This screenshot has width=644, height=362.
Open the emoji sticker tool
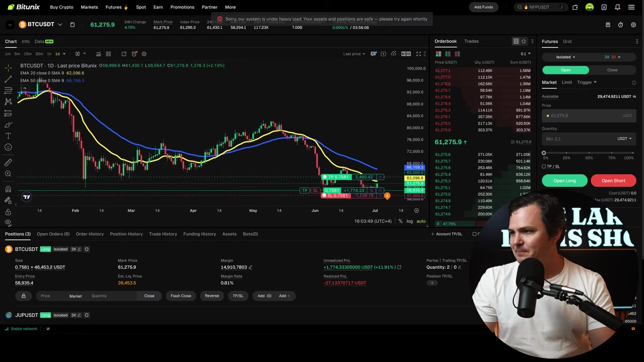[8, 147]
